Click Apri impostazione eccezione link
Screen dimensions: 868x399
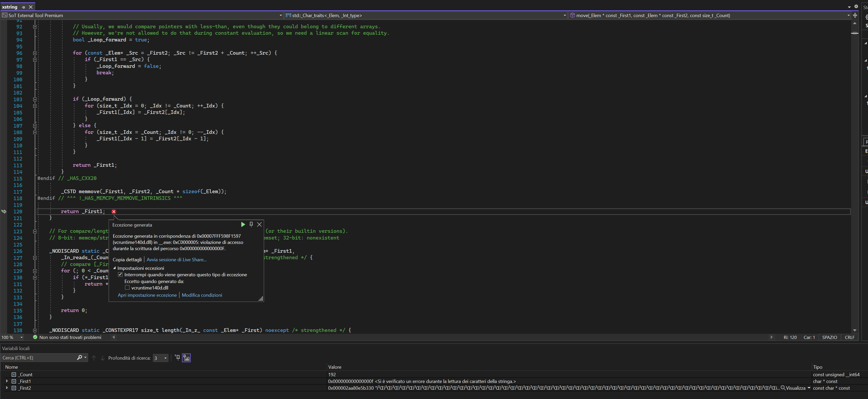(147, 295)
